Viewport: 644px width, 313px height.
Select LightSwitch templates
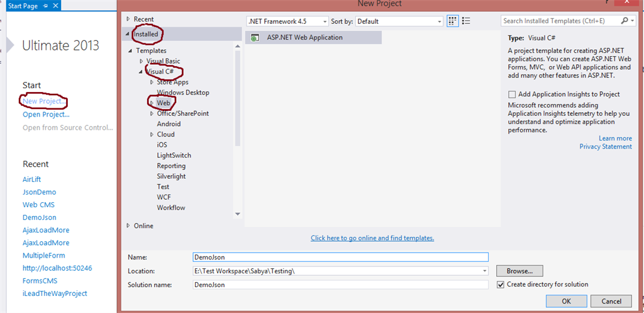click(174, 156)
